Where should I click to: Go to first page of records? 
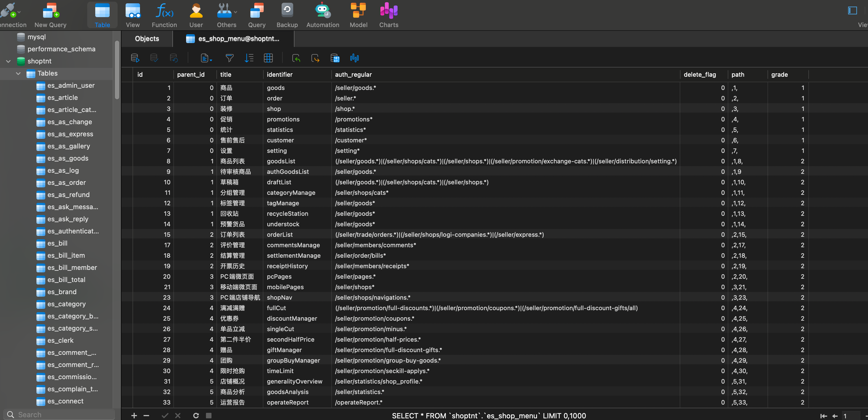(824, 416)
